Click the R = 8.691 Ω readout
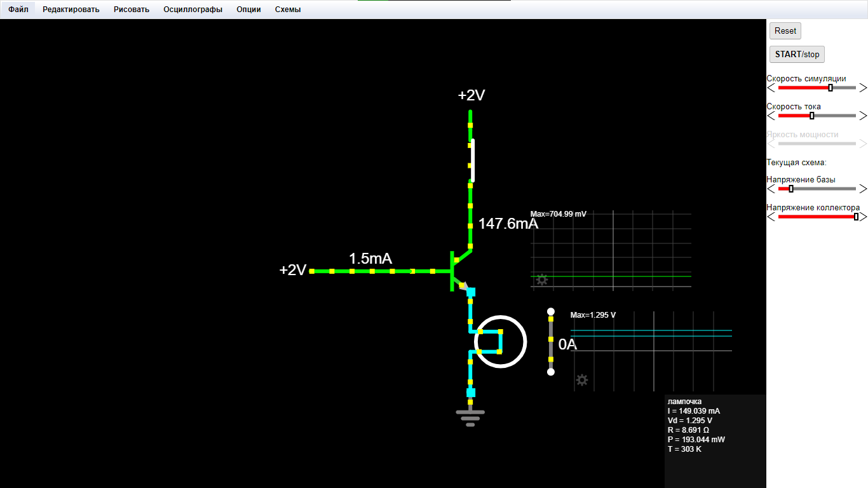This screenshot has width=868, height=488. point(688,430)
